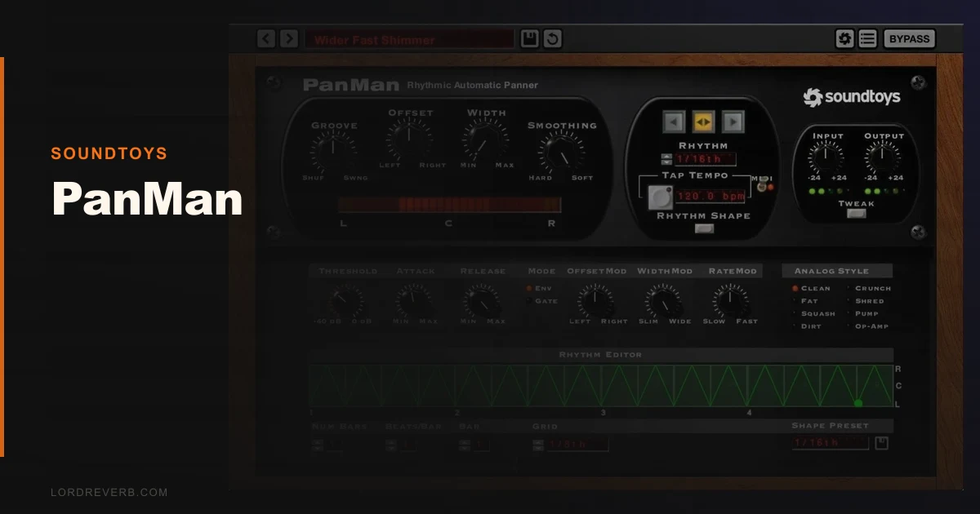Choose the Op-Amp analog style
Viewport: 980px width, 514px height.
(867, 326)
